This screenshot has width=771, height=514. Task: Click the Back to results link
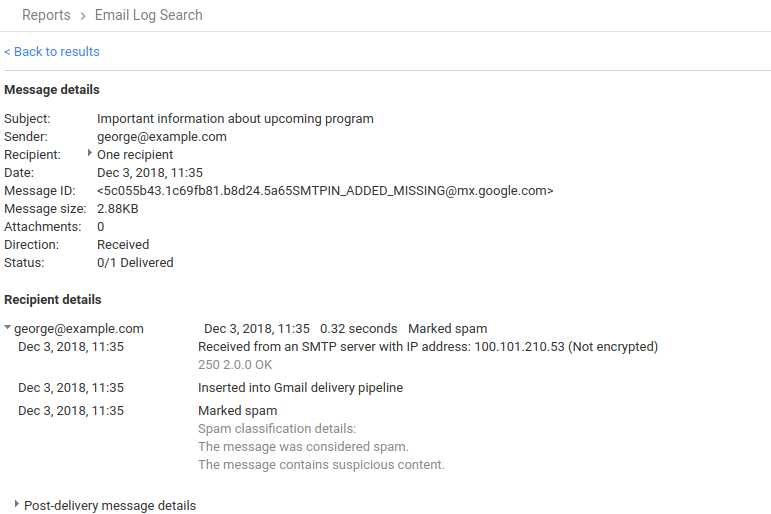coord(52,51)
